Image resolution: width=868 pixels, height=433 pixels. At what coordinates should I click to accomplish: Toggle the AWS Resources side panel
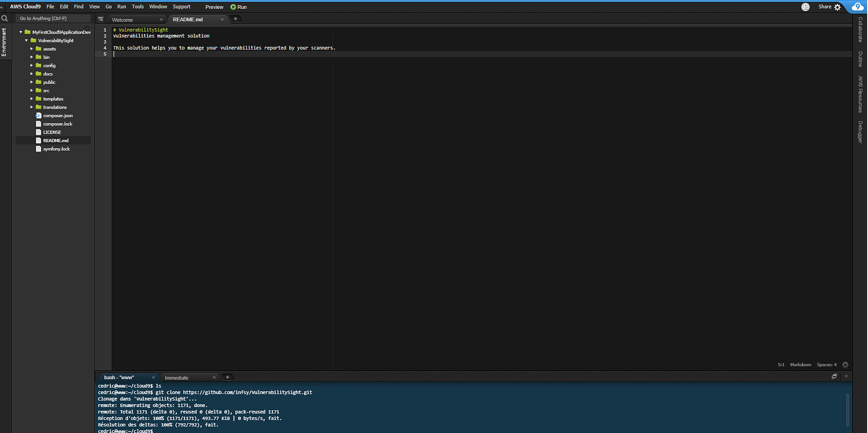(860, 94)
